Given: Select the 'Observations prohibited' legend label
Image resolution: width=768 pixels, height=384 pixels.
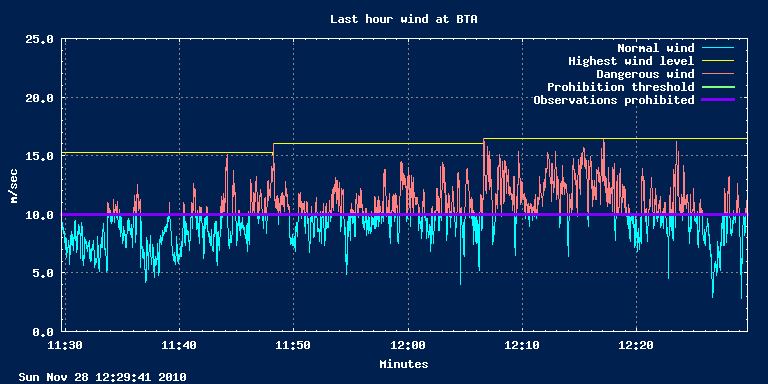Looking at the screenshot, I should pyautogui.click(x=614, y=100).
